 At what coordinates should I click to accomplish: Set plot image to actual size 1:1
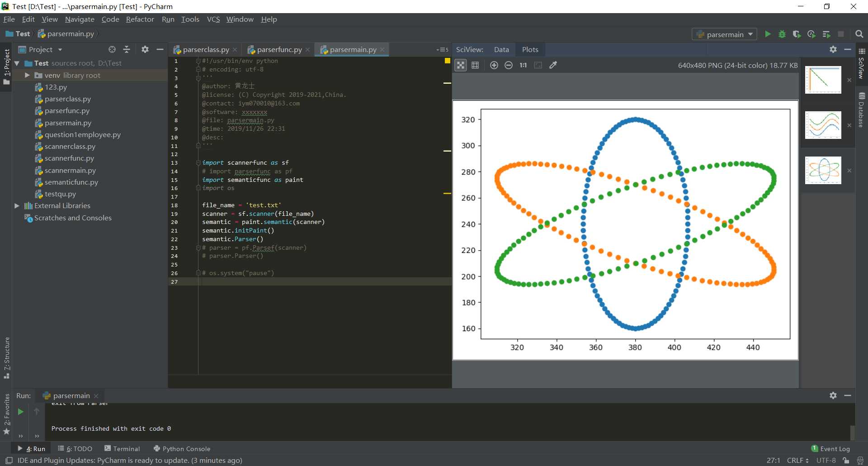pyautogui.click(x=523, y=65)
